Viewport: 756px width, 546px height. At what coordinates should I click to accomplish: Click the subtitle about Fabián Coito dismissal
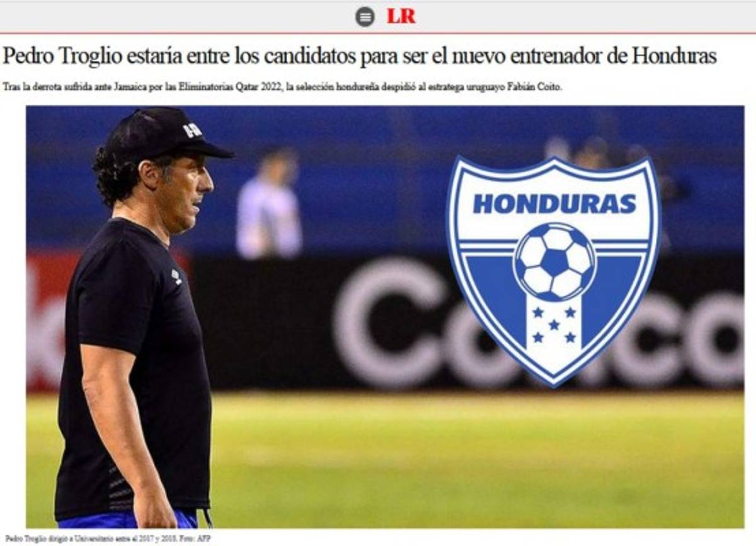point(282,87)
